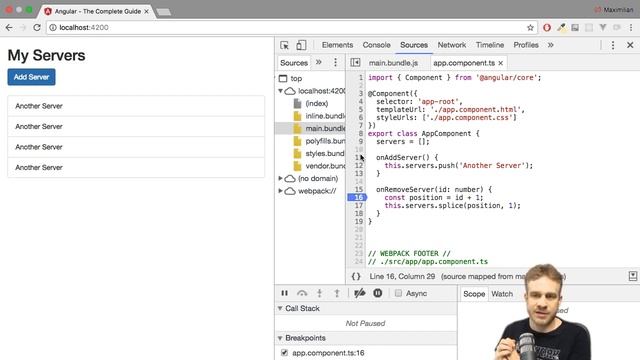Open main.bundle in the file tree
The image size is (640, 360).
(x=325, y=128)
